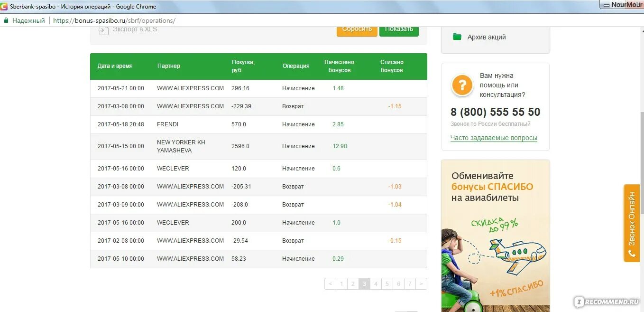
Task: Click the phone number 8 (800) 555 55 50
Action: pyautogui.click(x=495, y=112)
